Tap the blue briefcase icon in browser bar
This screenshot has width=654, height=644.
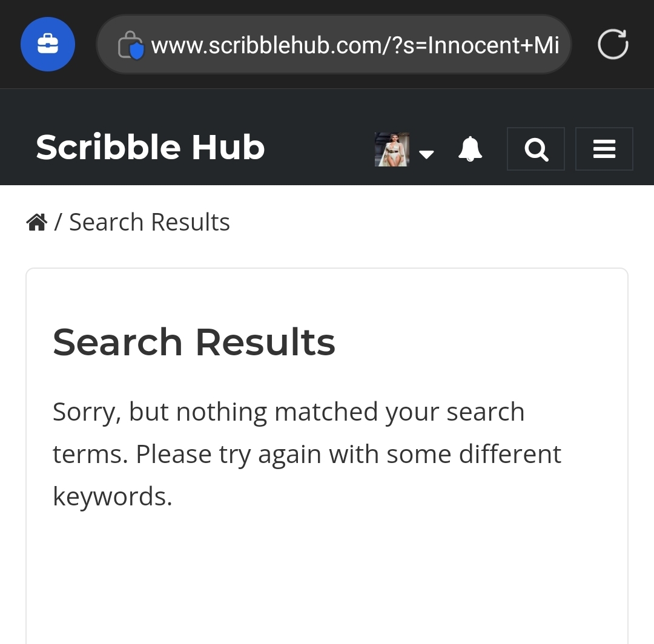[x=48, y=44]
